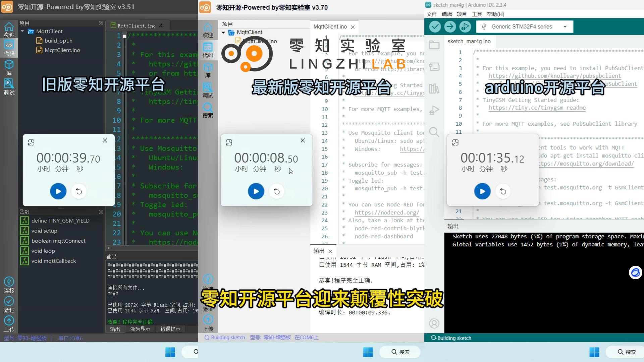The width and height of the screenshot is (644, 362).
Task: Open Arduino IDE Boards Manager icon
Action: point(434,67)
